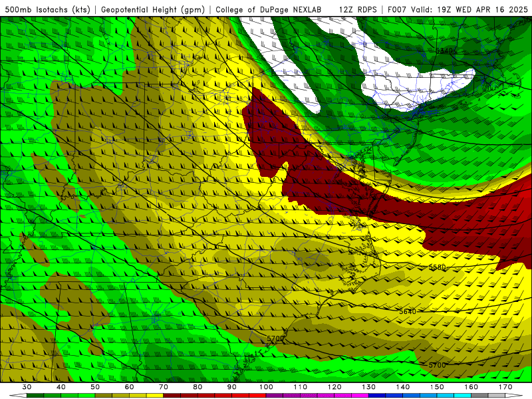Click the colorbar label '70'
Image resolution: width=532 pixels, height=399 pixels.
coord(164,387)
